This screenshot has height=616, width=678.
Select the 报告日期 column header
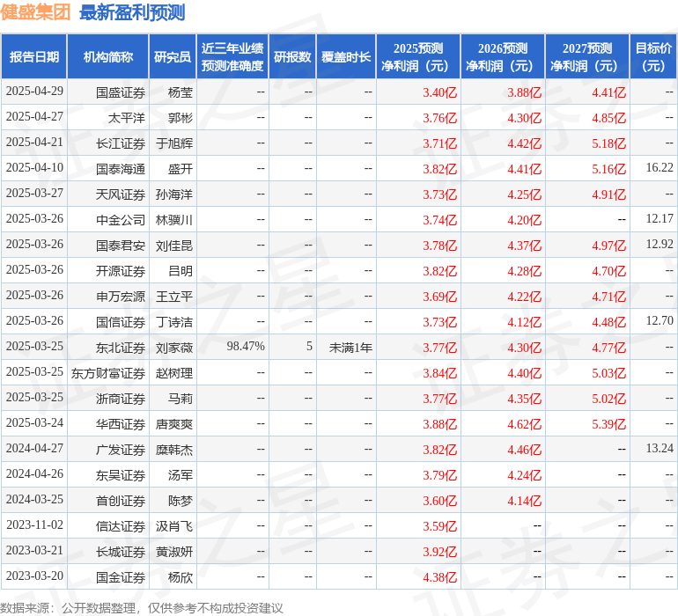[x=34, y=56]
